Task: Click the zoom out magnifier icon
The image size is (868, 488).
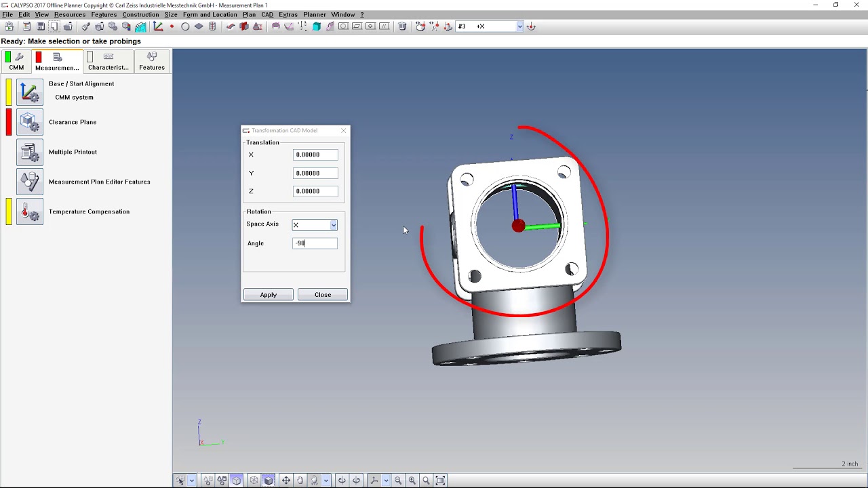Action: pyautogui.click(x=398, y=480)
